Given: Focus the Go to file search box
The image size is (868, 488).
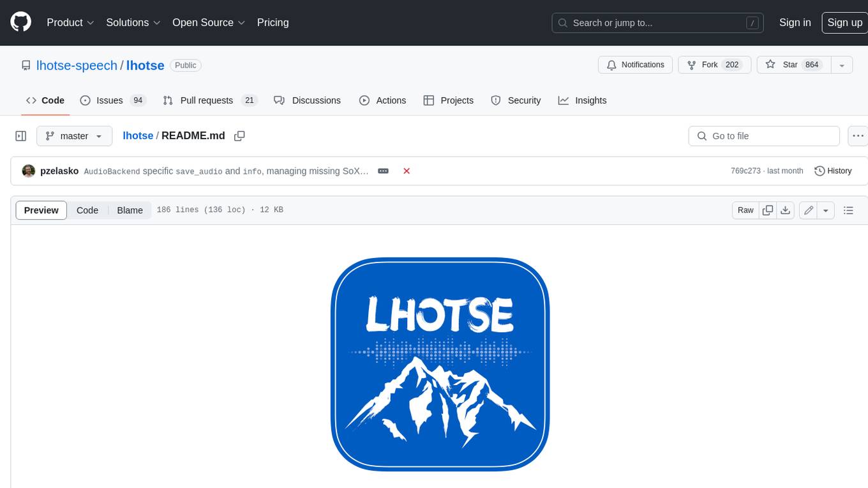Looking at the screenshot, I should pos(764,136).
